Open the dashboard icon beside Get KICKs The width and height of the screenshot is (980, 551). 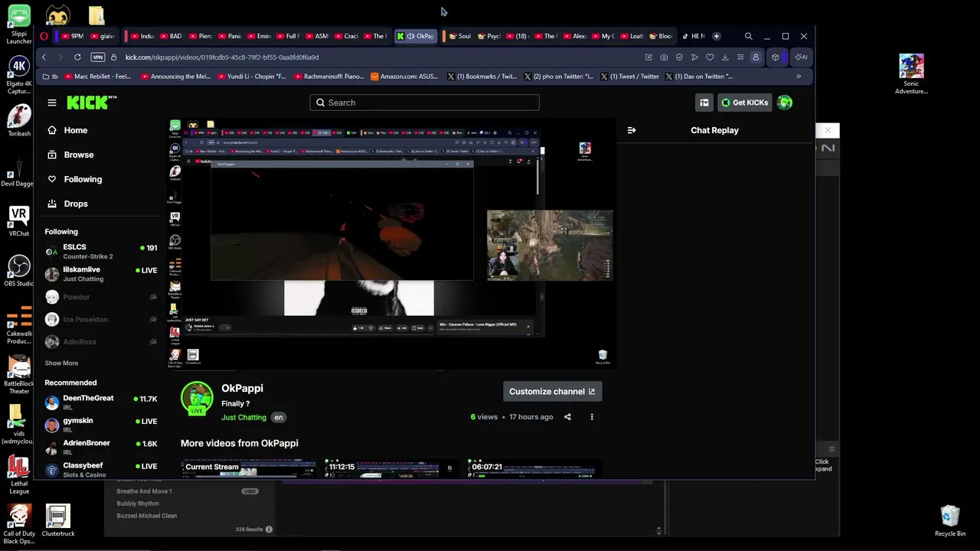click(704, 103)
